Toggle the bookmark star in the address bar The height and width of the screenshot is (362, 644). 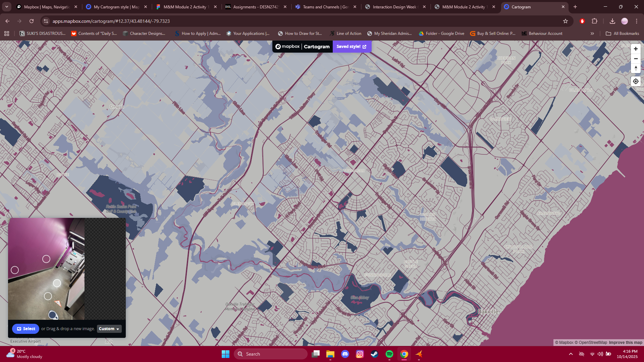566,21
